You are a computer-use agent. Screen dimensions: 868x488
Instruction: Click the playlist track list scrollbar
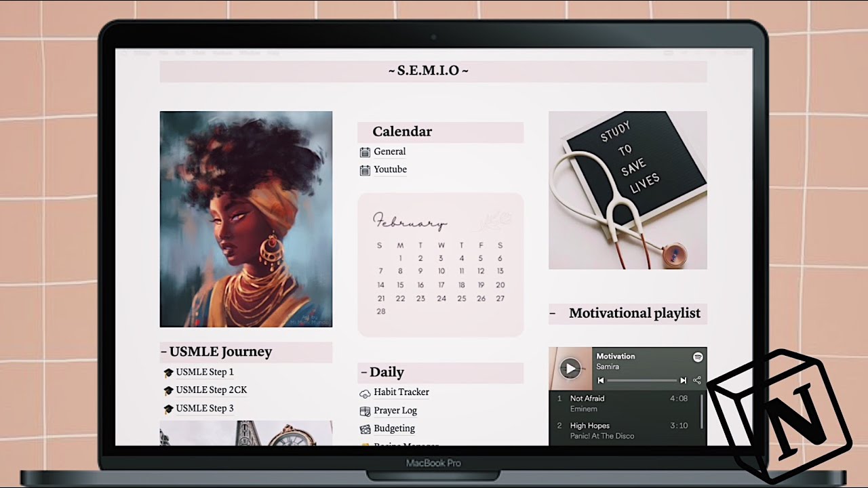pos(701,411)
